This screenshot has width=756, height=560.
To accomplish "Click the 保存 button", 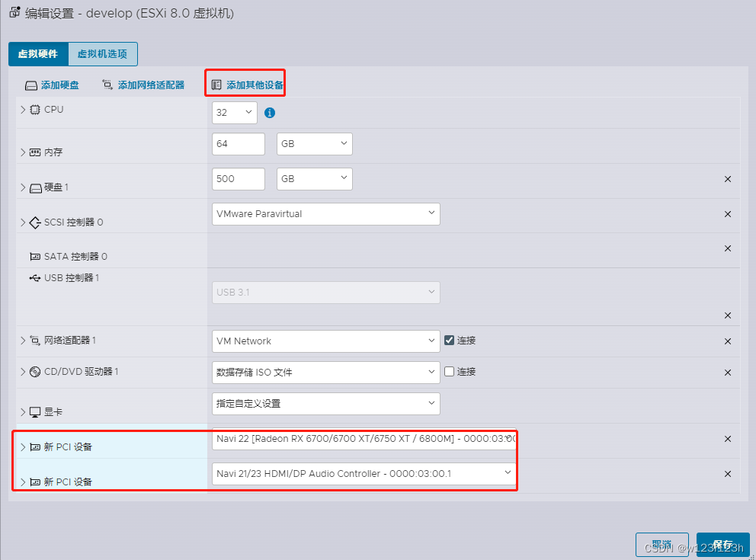I will [723, 545].
